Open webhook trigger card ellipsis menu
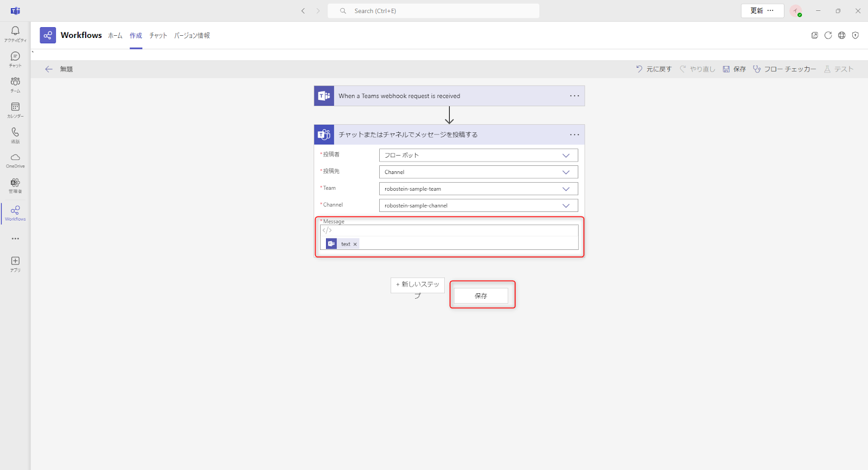Viewport: 868px width, 470px height. (x=574, y=96)
